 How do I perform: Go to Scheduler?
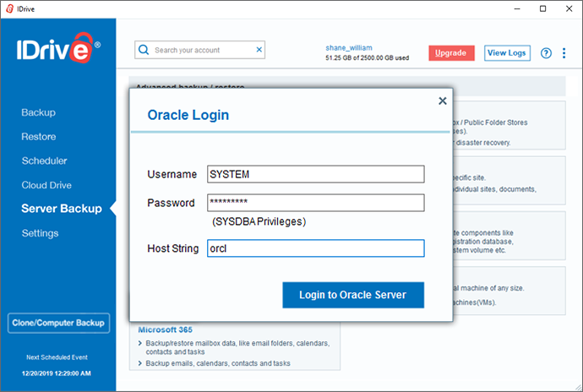(44, 161)
